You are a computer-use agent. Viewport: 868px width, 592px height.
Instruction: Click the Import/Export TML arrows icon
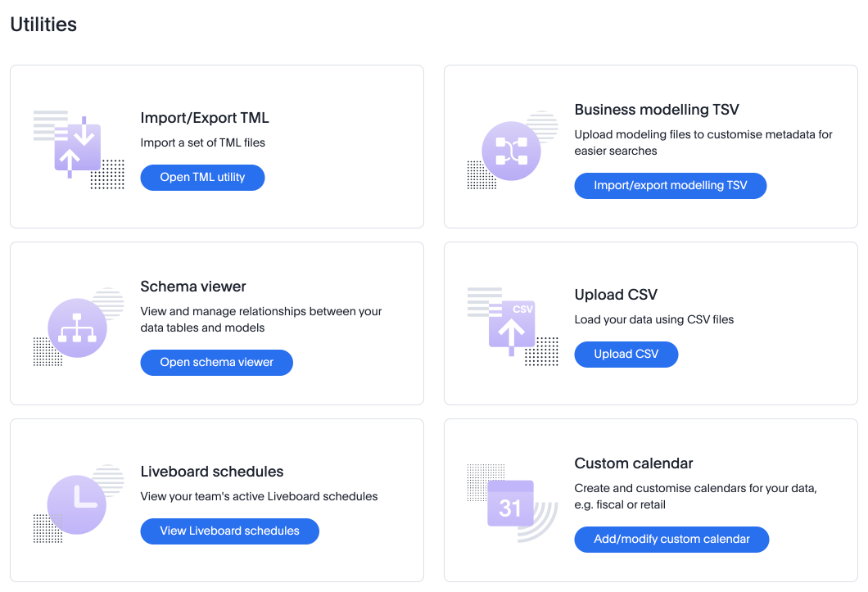tap(78, 147)
